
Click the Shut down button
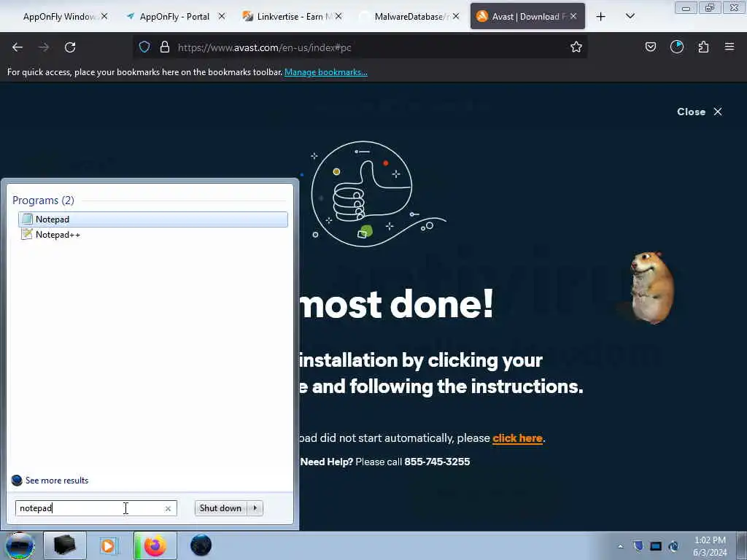click(221, 508)
